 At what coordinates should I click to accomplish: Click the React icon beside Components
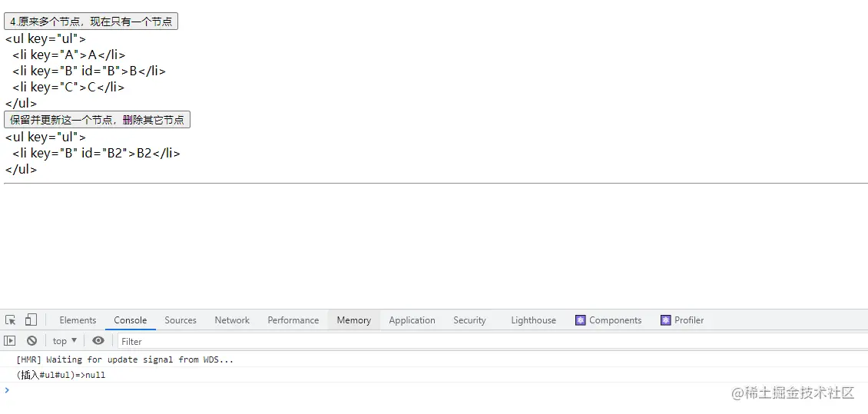(x=580, y=320)
